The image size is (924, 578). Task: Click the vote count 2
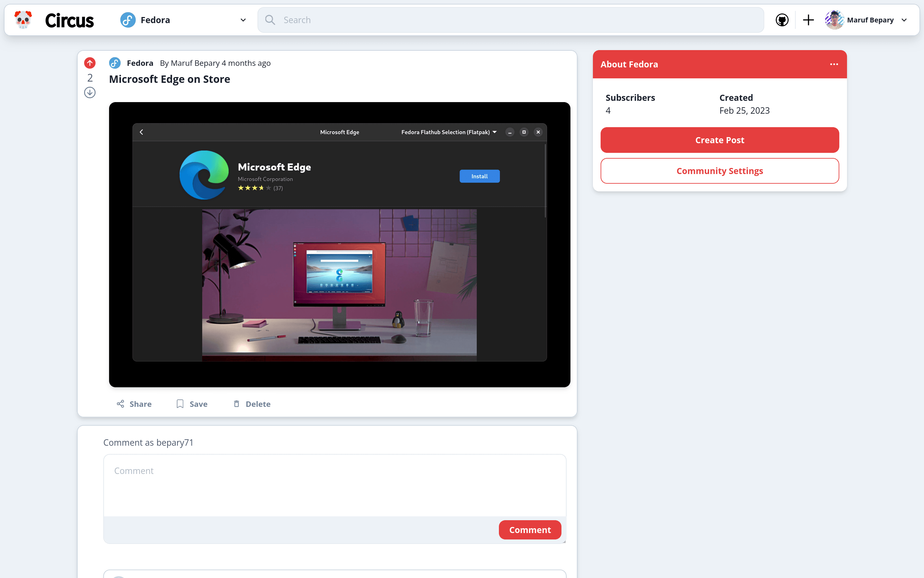(x=90, y=78)
